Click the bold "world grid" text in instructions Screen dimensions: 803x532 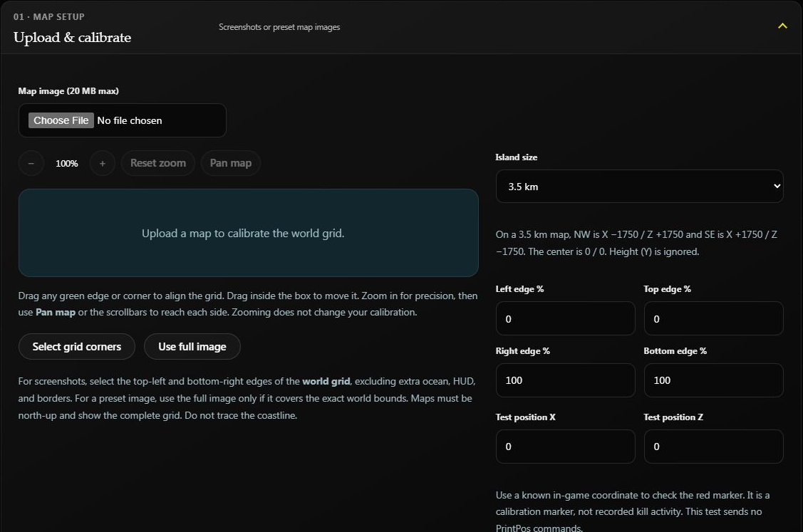[x=326, y=382]
